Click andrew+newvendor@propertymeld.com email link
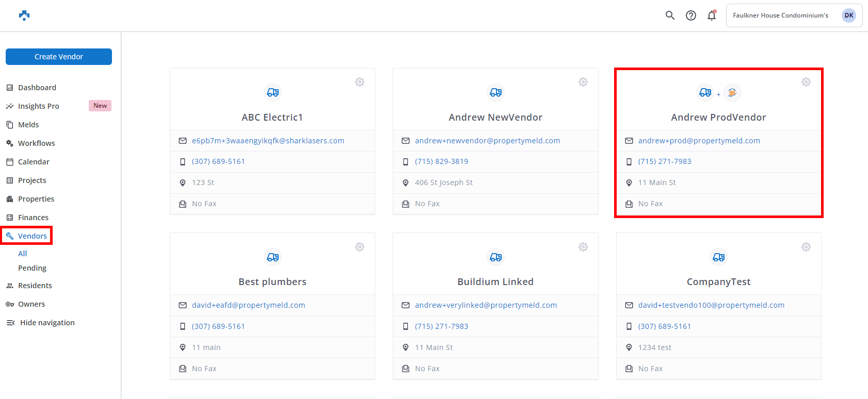Viewport: 868px width, 399px height. tap(487, 141)
